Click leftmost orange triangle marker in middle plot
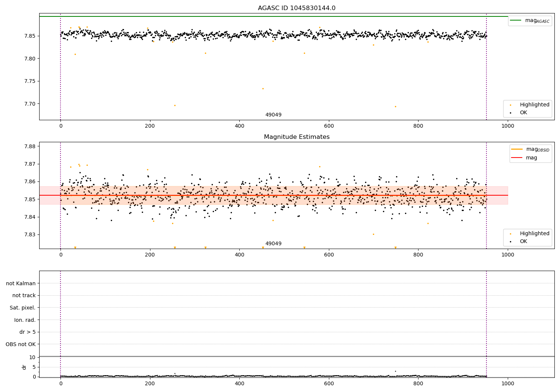 click(x=75, y=248)
